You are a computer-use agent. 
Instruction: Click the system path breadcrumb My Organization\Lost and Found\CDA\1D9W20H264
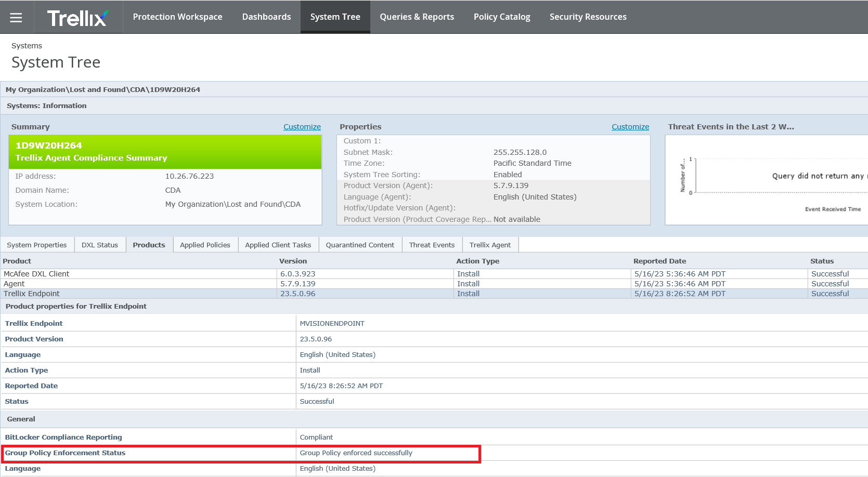[103, 89]
